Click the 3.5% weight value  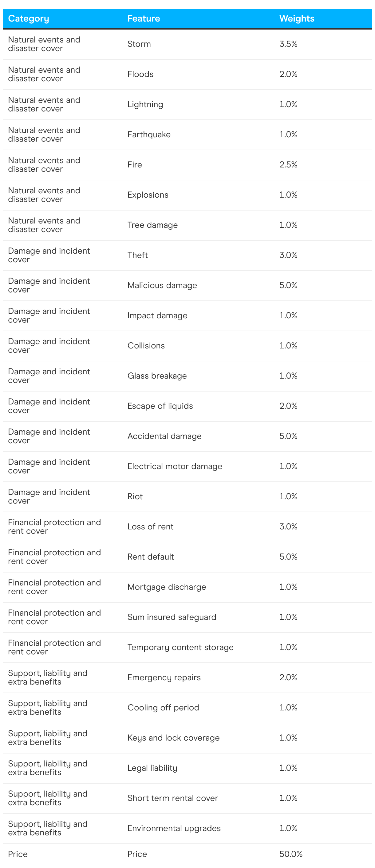288,44
